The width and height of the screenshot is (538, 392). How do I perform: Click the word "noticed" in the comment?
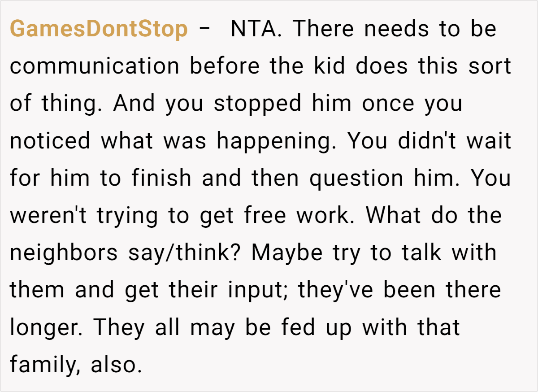[50, 141]
